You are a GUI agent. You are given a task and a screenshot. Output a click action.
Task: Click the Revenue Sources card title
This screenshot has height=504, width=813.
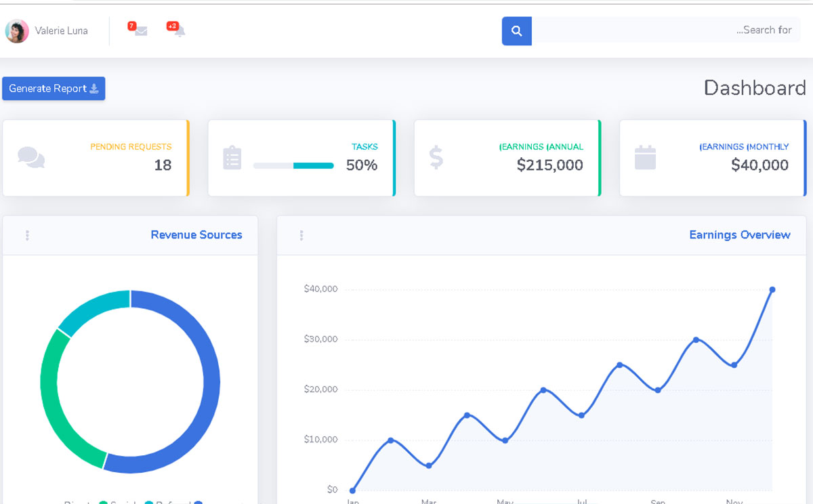(196, 235)
